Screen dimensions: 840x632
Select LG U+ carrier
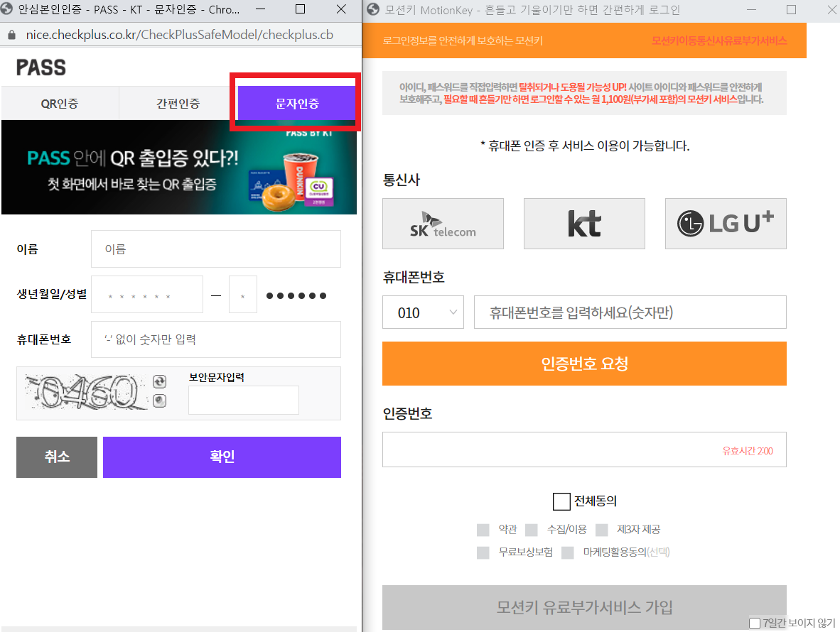(x=726, y=224)
